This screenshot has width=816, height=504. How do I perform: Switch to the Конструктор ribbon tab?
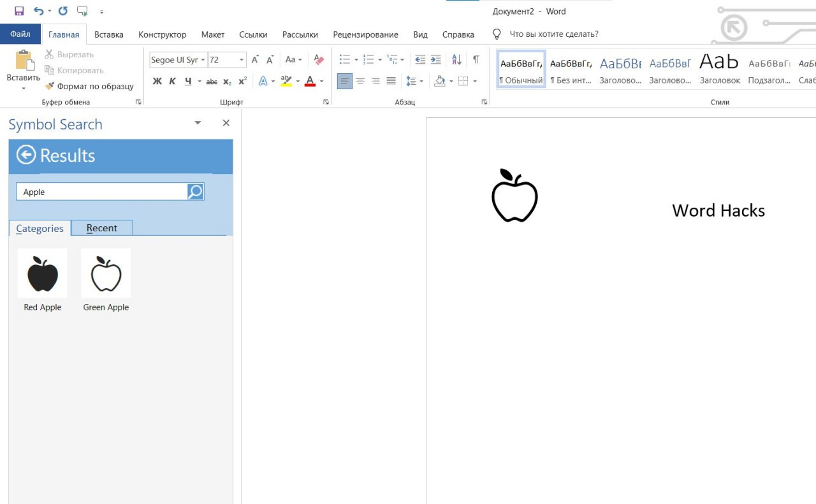pyautogui.click(x=163, y=34)
